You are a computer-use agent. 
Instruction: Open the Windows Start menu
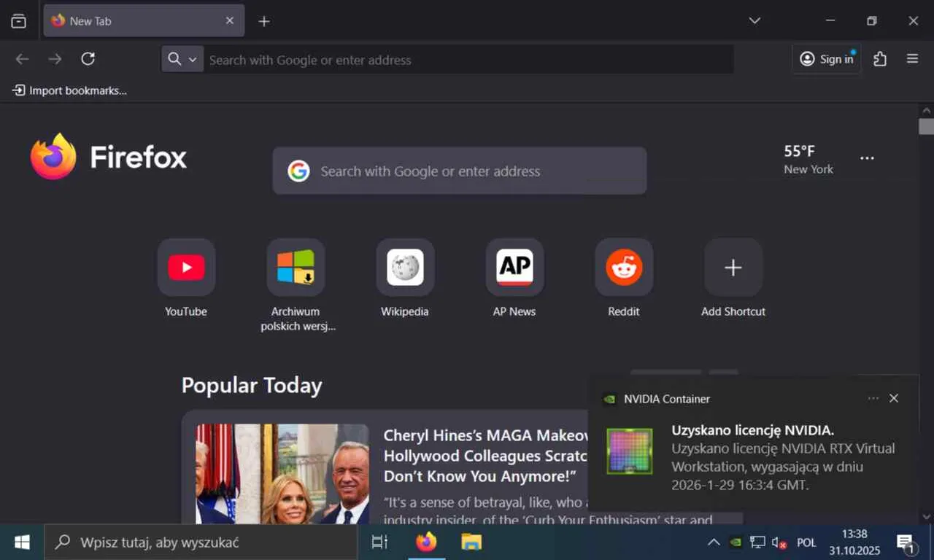point(22,542)
